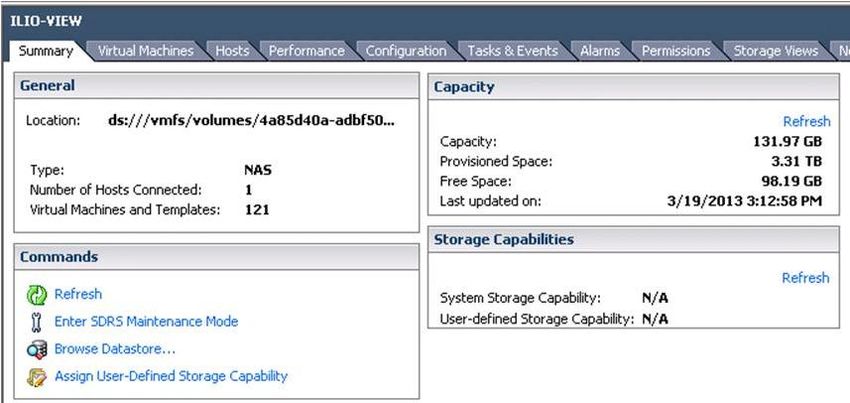Screen dimensions: 850x403
Task: Click the Browse Datastore icon
Action: tap(37, 350)
